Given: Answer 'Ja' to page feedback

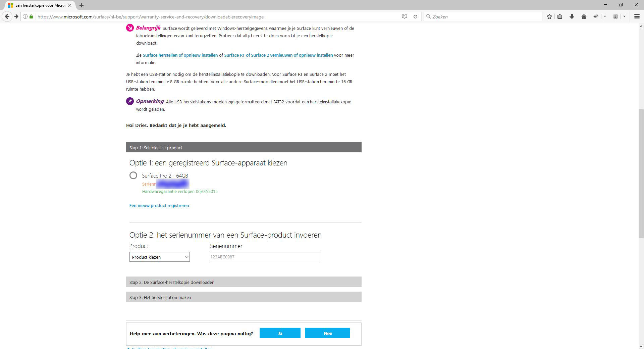Looking at the screenshot, I should [280, 333].
